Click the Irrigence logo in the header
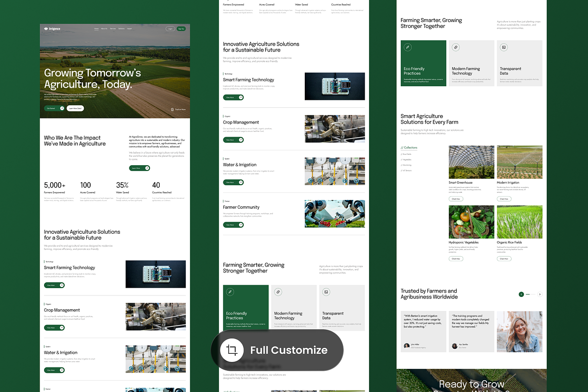This screenshot has height=392, width=588. point(52,29)
